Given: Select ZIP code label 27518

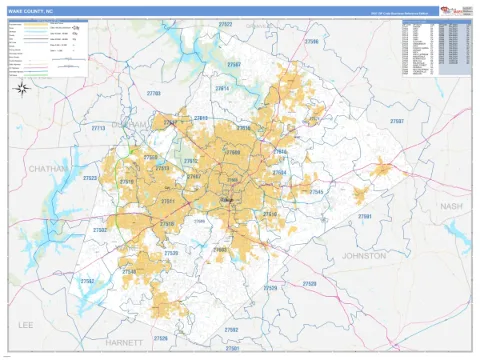Looking at the screenshot, I should [x=167, y=224].
